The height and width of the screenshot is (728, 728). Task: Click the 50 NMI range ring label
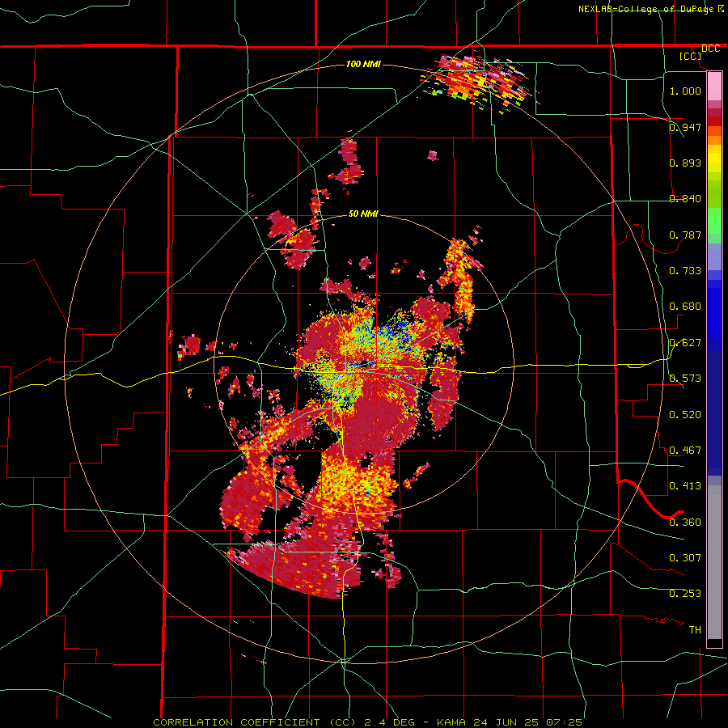coord(363,214)
